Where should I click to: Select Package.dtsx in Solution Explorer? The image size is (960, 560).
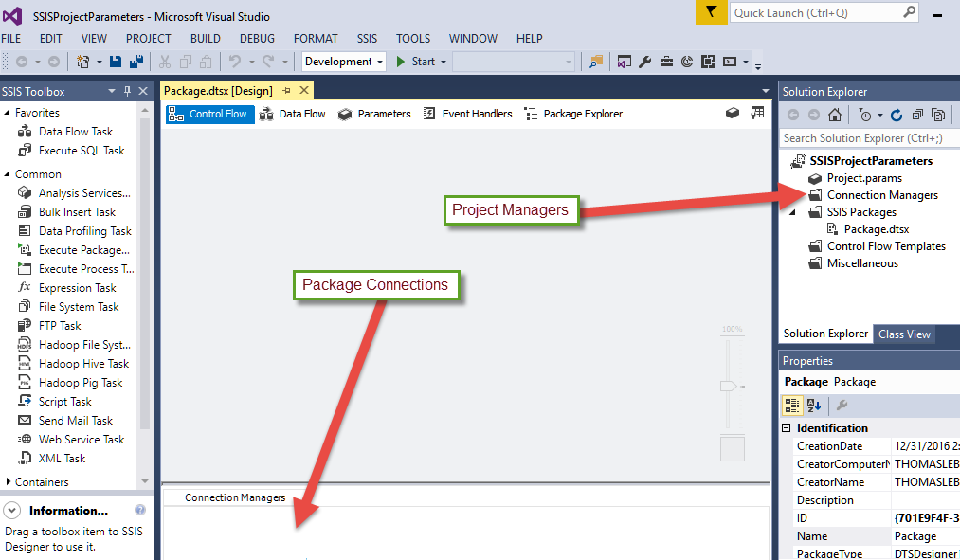(876, 229)
